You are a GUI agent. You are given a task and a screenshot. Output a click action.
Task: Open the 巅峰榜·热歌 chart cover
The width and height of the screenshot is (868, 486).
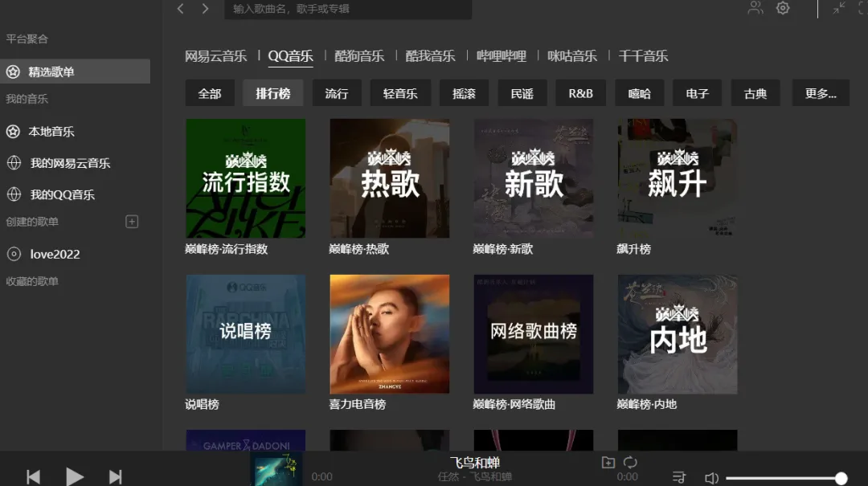point(390,178)
